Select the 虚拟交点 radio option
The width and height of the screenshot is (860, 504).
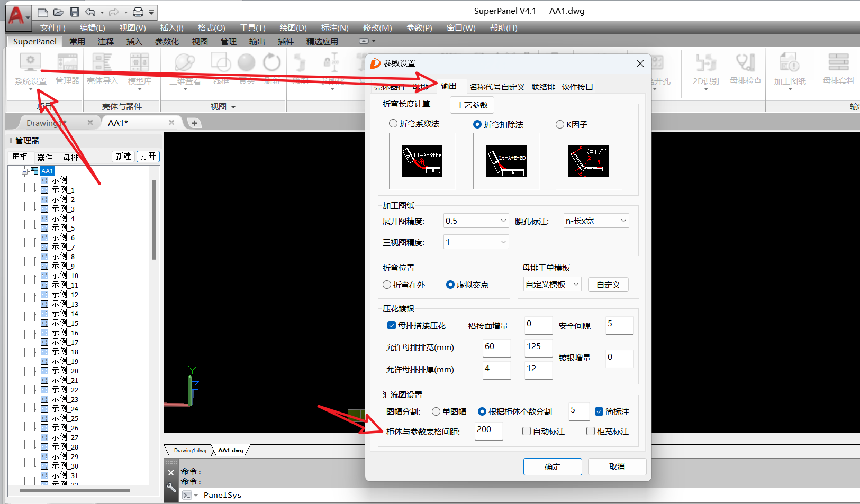coord(450,285)
